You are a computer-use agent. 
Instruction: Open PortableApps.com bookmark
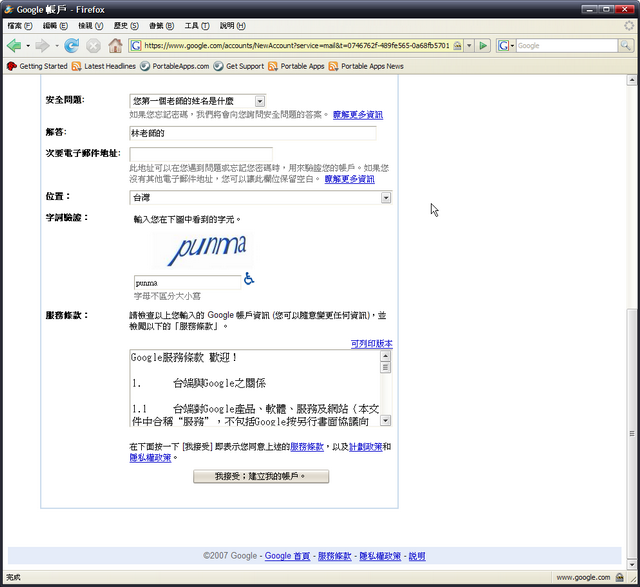(175, 66)
